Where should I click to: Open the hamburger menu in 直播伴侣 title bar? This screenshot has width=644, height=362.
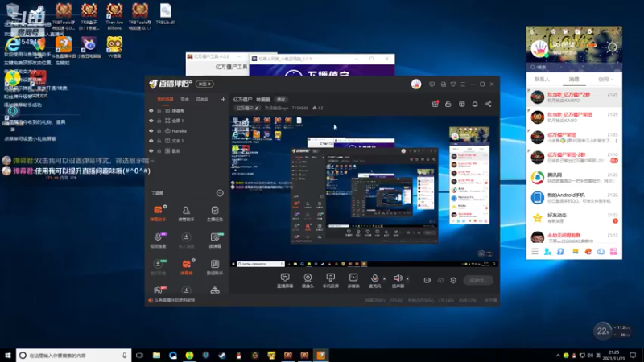(463, 84)
